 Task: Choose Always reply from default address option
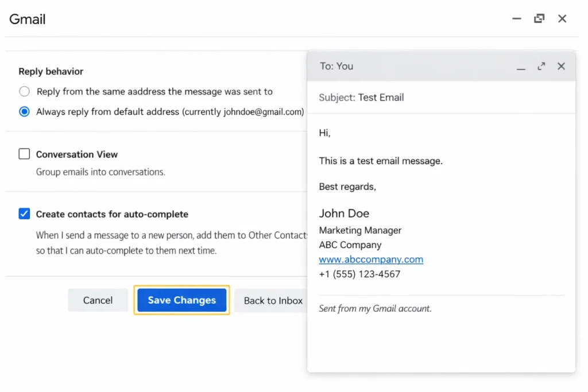click(24, 112)
